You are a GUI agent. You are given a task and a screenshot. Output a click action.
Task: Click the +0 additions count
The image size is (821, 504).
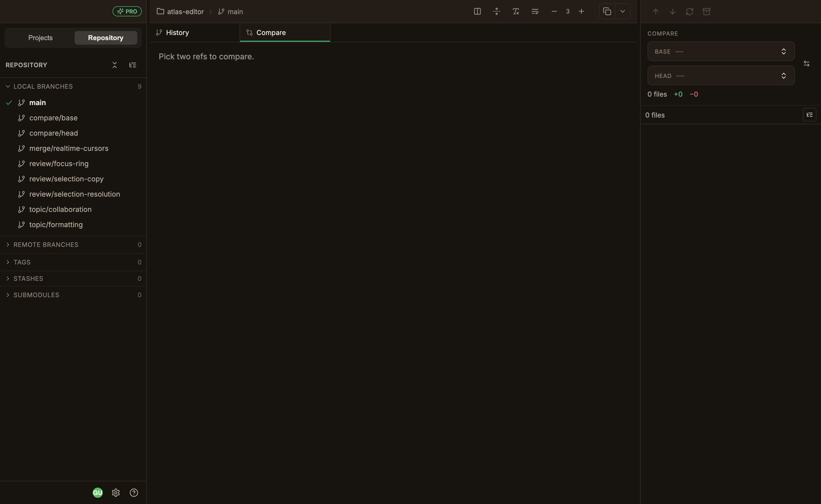[x=678, y=94]
